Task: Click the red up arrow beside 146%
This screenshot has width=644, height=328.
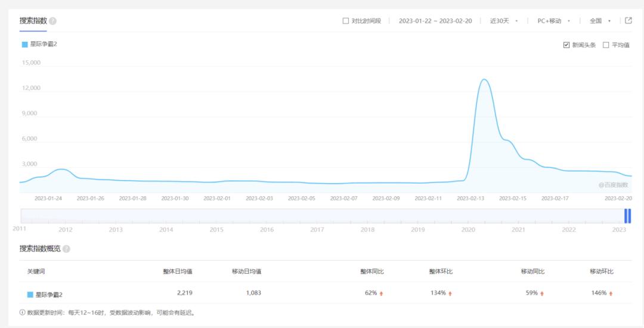Action: [611, 293]
